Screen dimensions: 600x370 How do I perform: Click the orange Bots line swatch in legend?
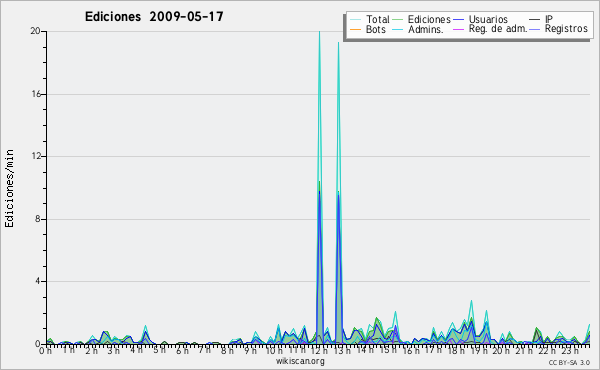[355, 29]
